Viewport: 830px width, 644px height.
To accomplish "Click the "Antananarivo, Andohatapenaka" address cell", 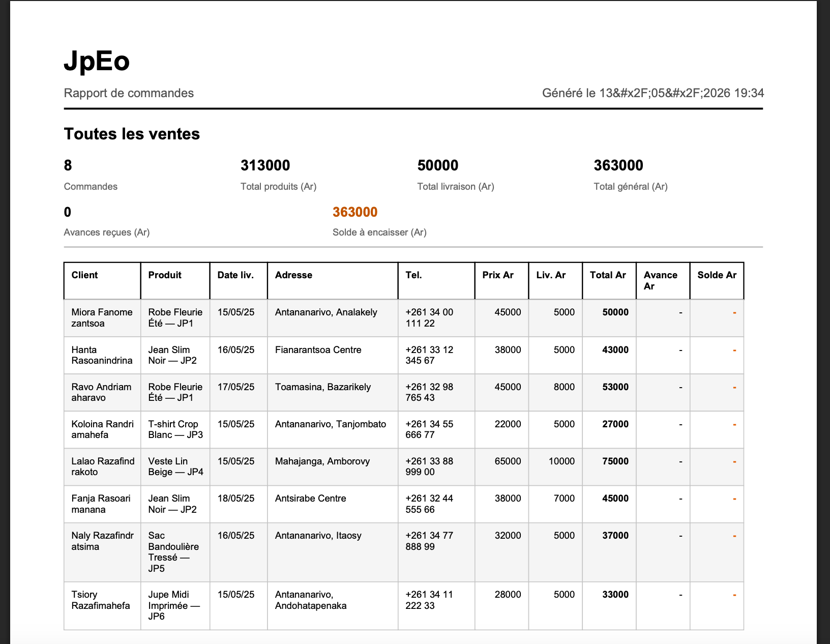I will click(333, 606).
